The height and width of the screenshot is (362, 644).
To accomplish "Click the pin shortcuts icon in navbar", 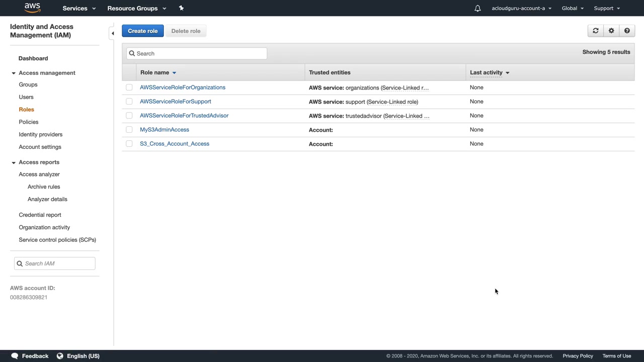I will [x=181, y=8].
